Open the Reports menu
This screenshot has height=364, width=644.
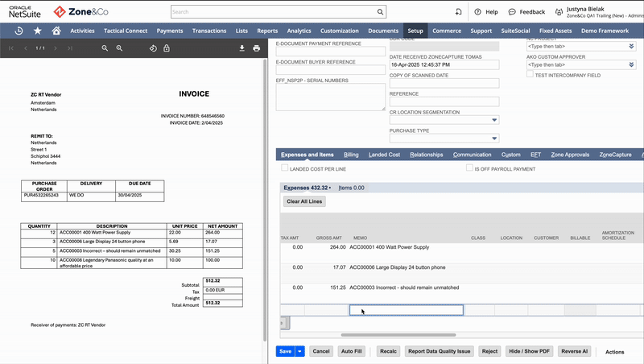tap(267, 31)
